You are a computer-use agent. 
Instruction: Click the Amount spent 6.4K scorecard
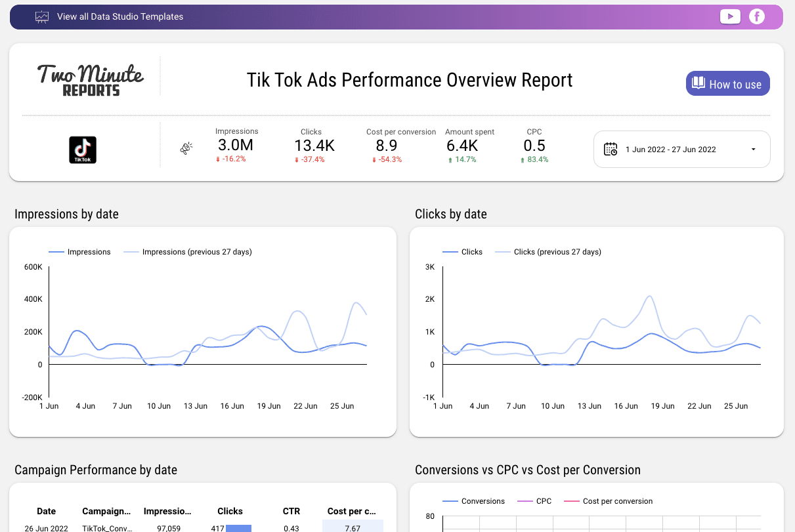(x=469, y=145)
